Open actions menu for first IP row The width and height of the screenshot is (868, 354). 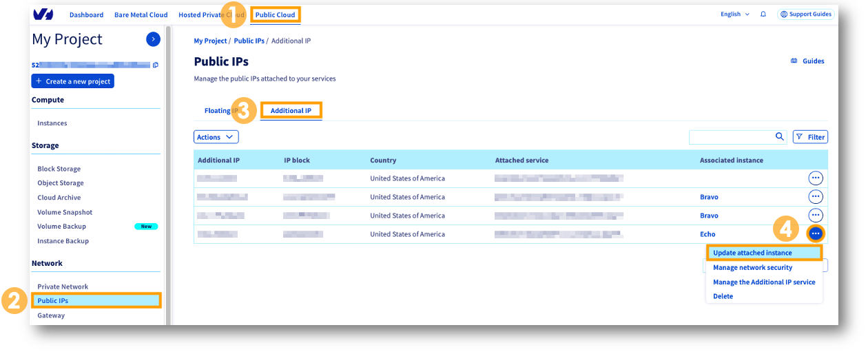(816, 178)
